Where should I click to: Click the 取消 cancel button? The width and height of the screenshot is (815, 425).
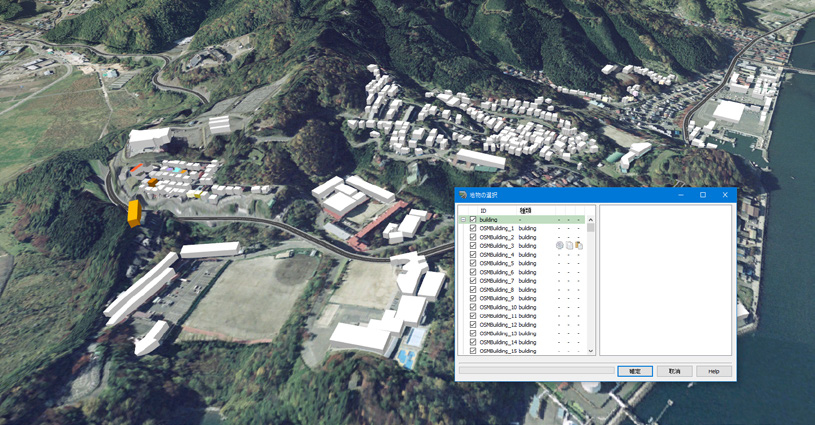pyautogui.click(x=674, y=371)
